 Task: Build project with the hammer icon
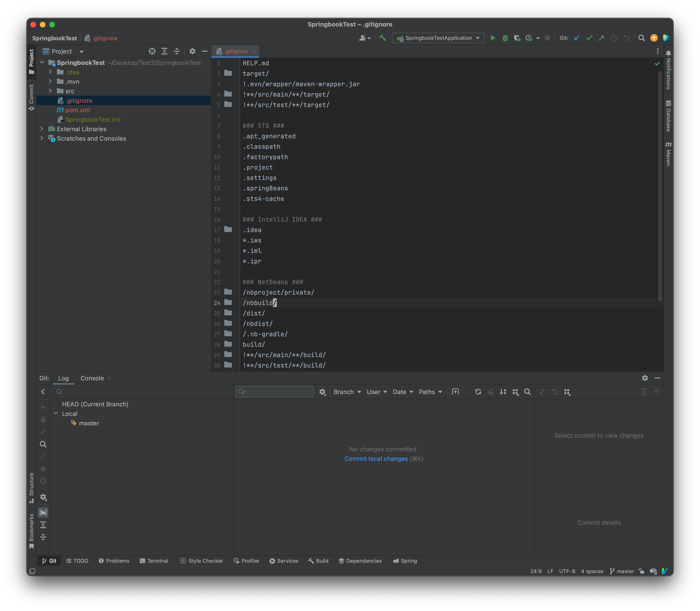[383, 38]
